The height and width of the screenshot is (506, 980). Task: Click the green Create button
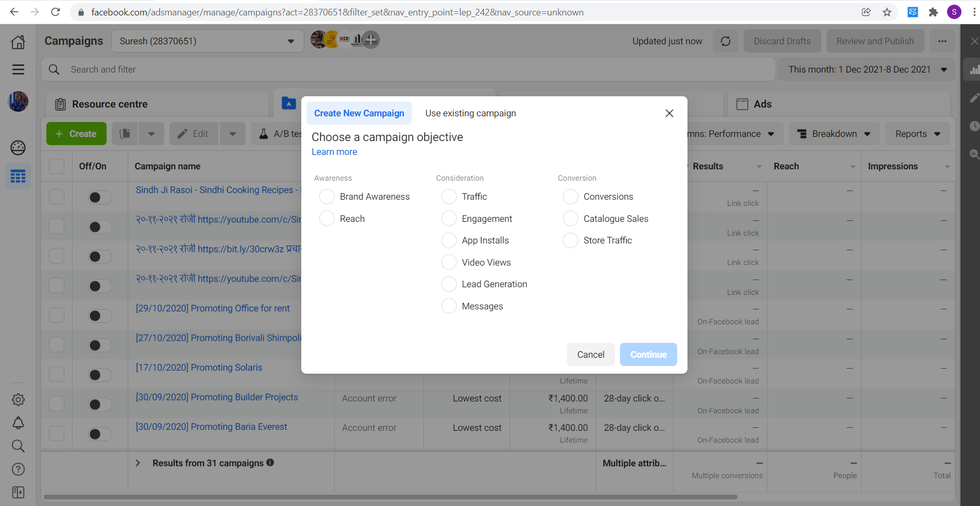tap(76, 134)
